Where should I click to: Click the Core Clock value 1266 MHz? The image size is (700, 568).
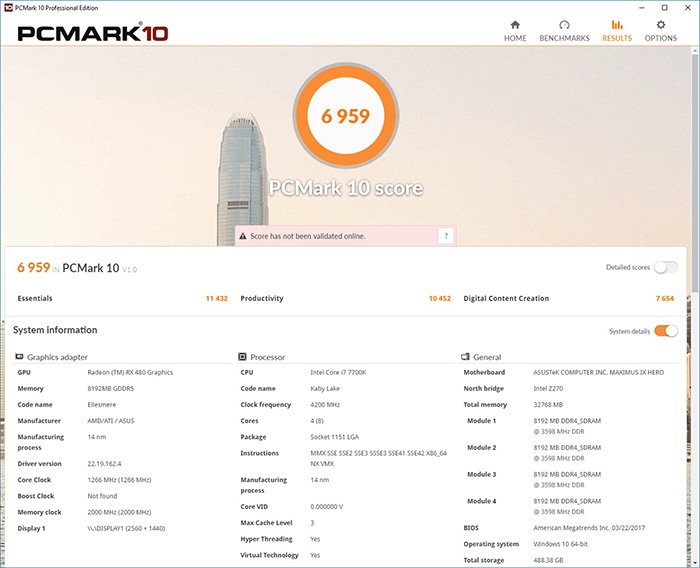pos(119,480)
